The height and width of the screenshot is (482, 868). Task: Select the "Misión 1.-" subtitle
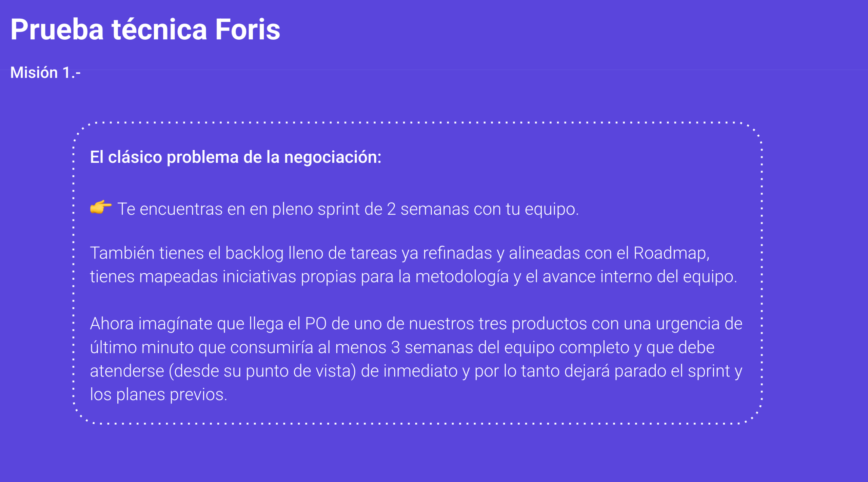(x=45, y=73)
